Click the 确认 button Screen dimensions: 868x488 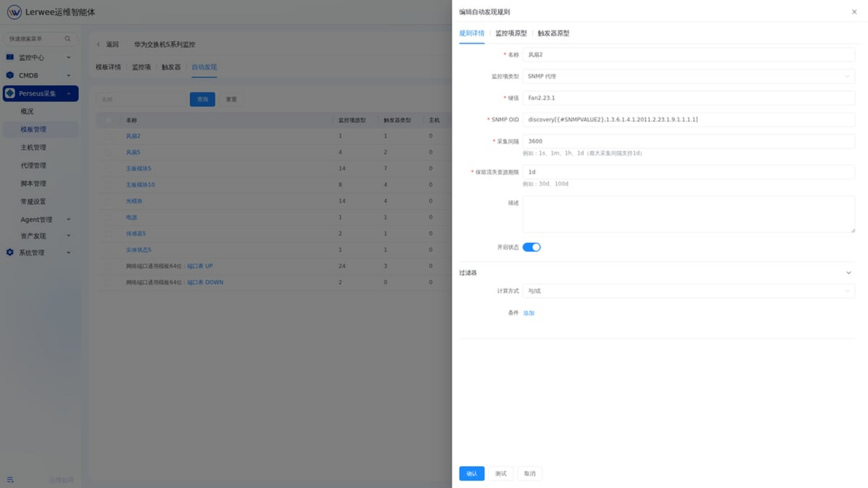pos(472,474)
